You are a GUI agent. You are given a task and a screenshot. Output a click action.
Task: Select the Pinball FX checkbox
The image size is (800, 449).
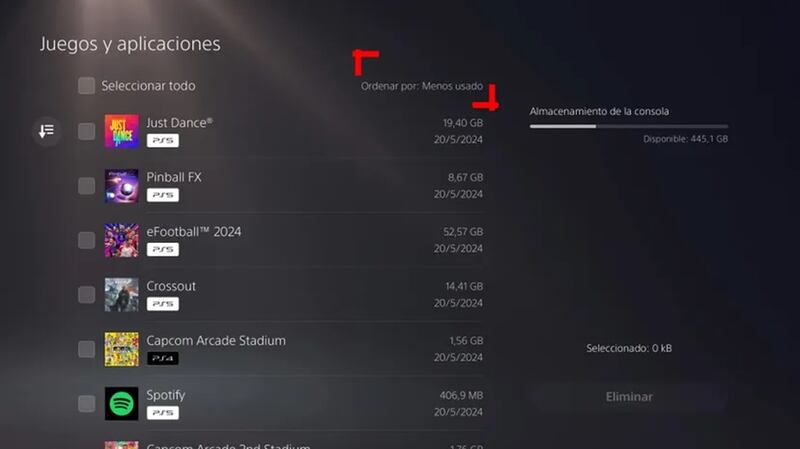coord(87,185)
